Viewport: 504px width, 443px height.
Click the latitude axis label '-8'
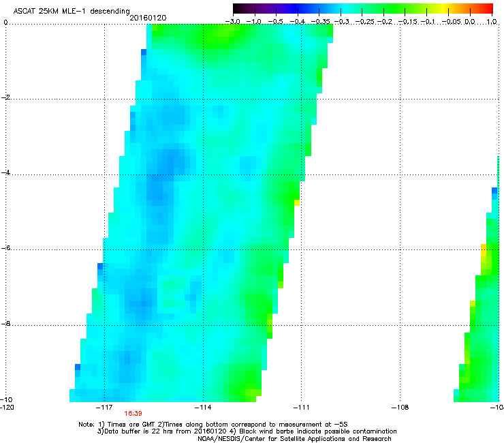pos(6,323)
